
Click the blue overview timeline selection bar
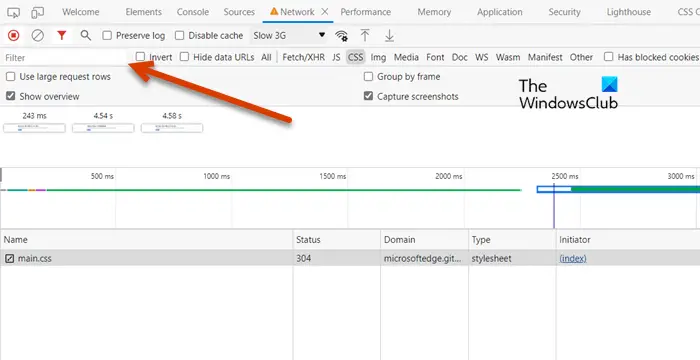point(618,189)
